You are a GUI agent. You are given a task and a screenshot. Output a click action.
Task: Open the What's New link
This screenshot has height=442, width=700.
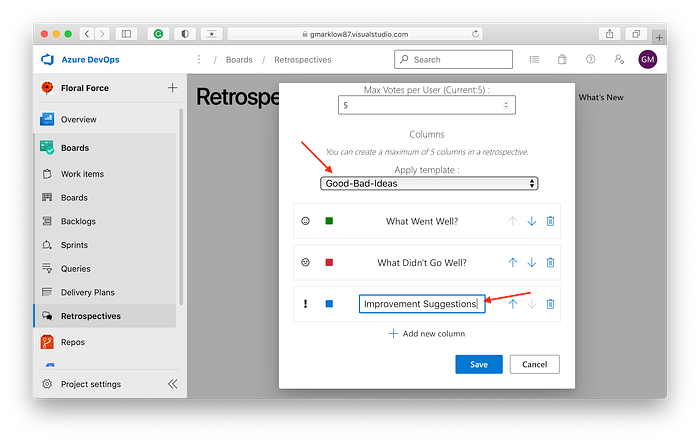[x=601, y=97]
